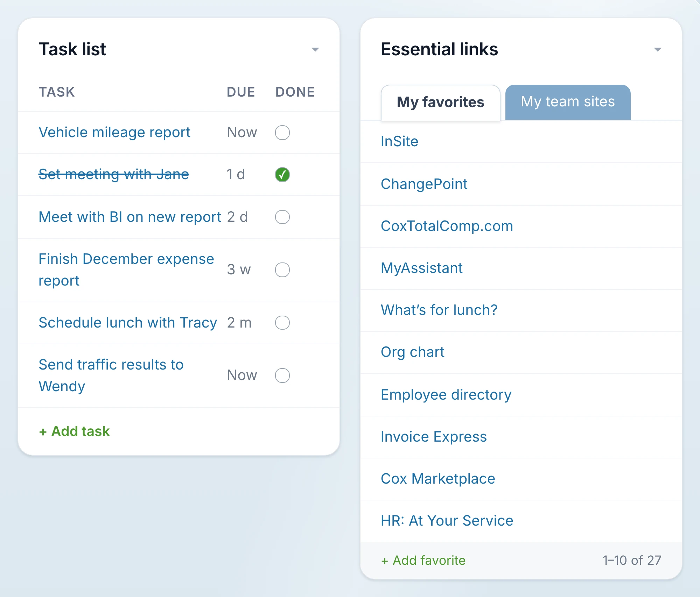Uncheck the completed Set meeting with Jane task
The image size is (700, 597).
(x=282, y=175)
